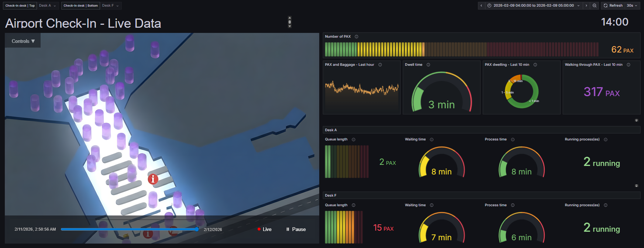Click timeline start date 2/11/2026, 2:50:56 AM
The width and height of the screenshot is (644, 248).
click(x=35, y=230)
